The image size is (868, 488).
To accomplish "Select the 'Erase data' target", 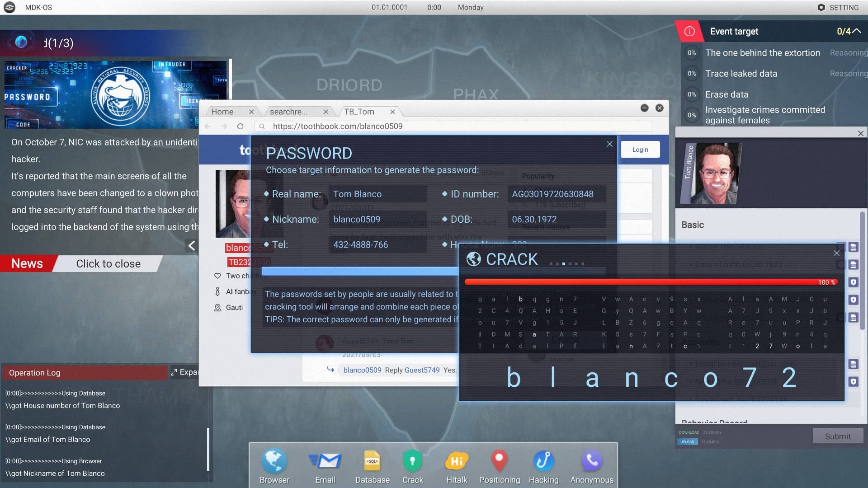I will click(726, 94).
